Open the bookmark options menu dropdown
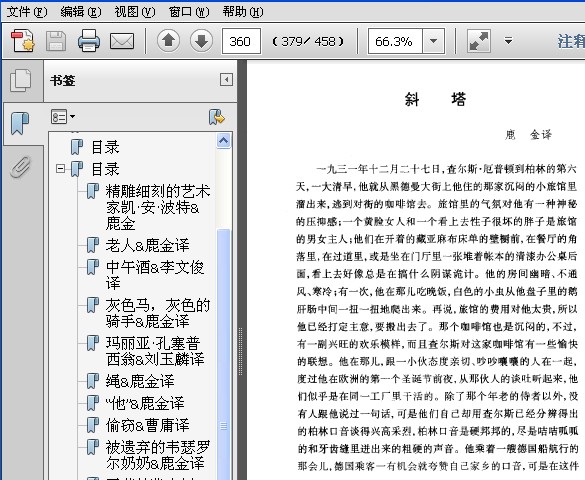Viewport: 585px width, 480px height. 63,116
